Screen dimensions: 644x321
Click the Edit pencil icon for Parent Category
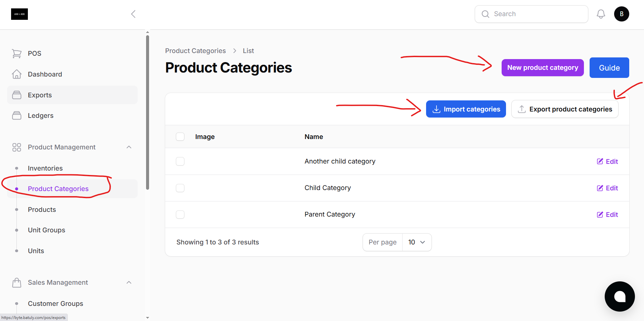click(600, 215)
